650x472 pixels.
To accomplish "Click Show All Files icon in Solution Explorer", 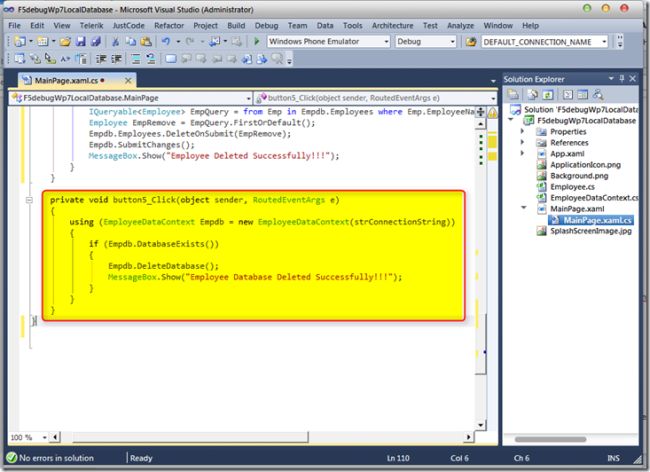I will 533,95.
